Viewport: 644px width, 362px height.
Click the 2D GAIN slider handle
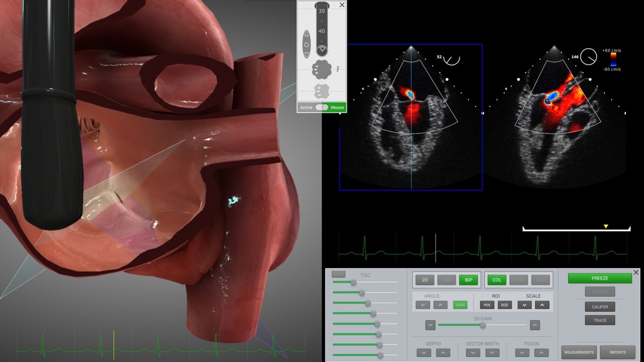click(x=483, y=325)
